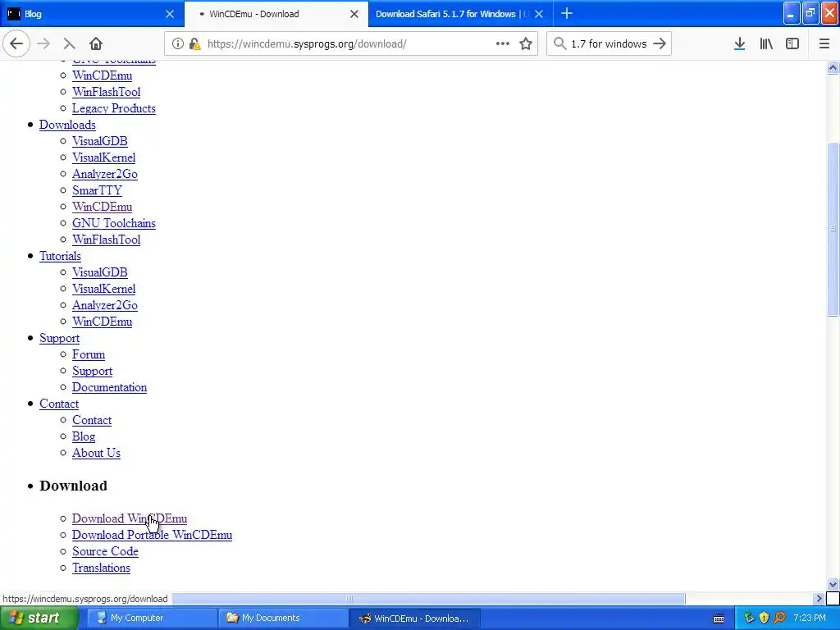Open the Blog link under Contact
Screen dimensions: 840x630
[84, 436]
